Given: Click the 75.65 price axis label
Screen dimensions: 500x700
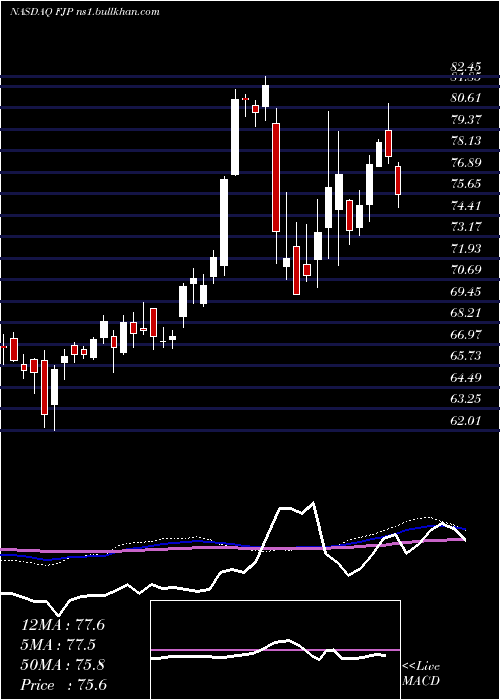Looking at the screenshot, I should (466, 184).
